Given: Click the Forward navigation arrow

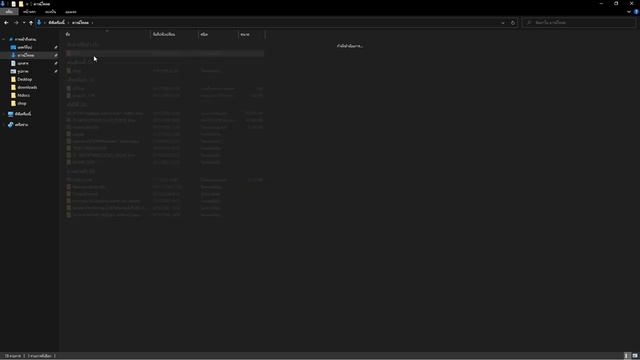Looking at the screenshot, I should (x=16, y=23).
